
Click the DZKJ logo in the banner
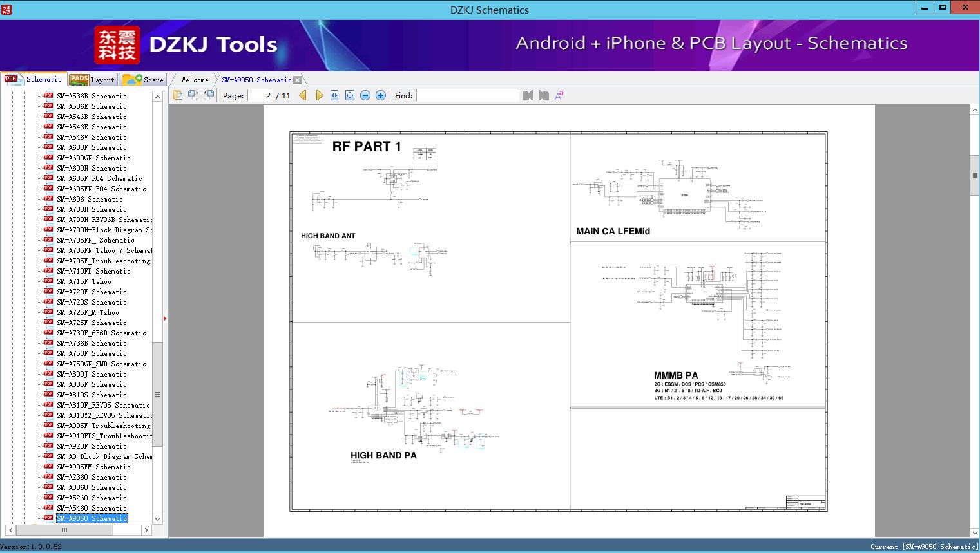point(117,45)
